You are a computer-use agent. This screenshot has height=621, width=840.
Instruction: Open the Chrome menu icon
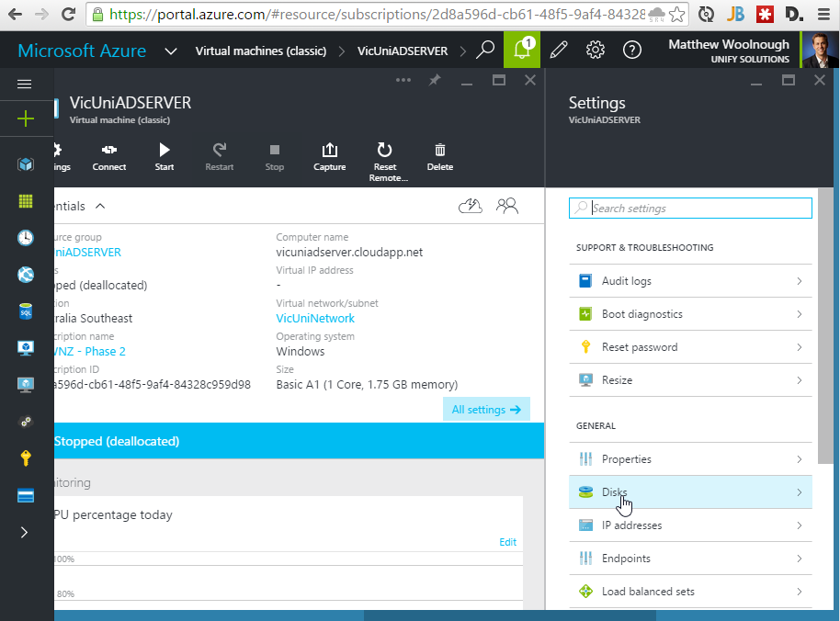point(824,15)
